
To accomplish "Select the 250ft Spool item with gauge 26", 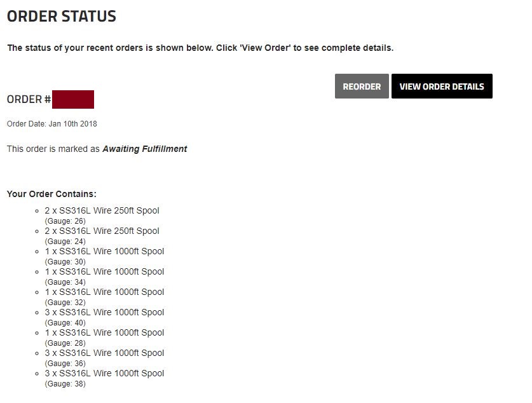I will (x=102, y=210).
